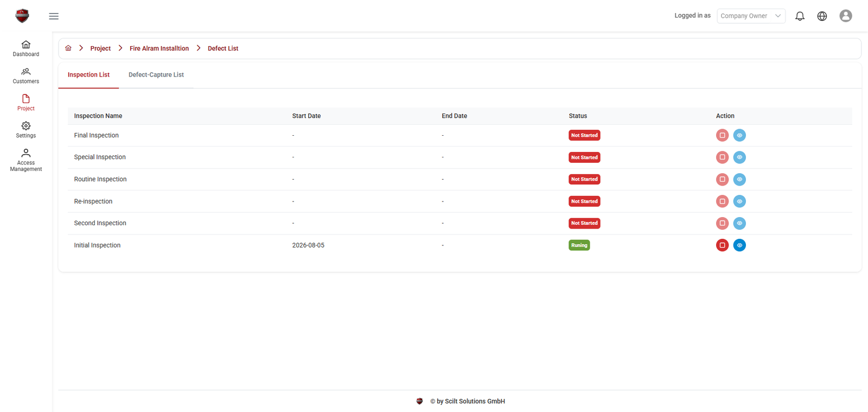Click Not Started badge for Final Inspection

click(x=584, y=135)
